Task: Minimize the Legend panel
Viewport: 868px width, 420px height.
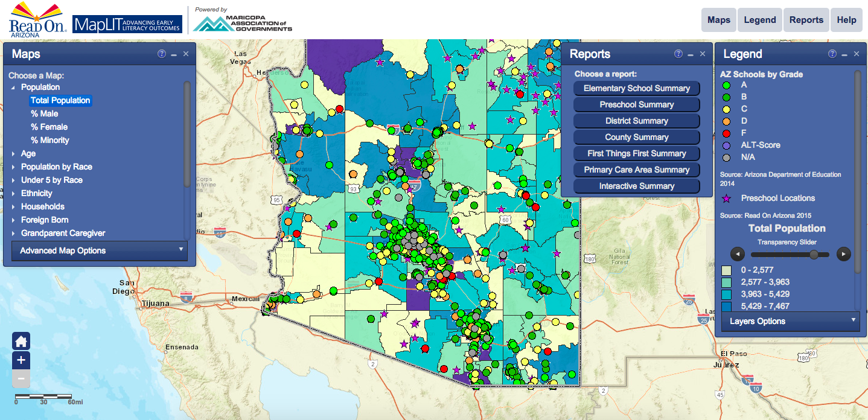Action: point(845,54)
